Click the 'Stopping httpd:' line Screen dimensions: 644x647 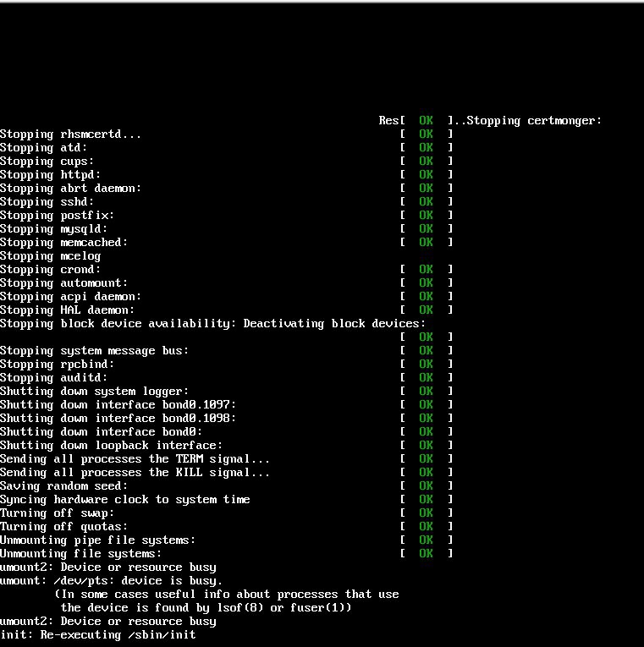click(x=51, y=175)
